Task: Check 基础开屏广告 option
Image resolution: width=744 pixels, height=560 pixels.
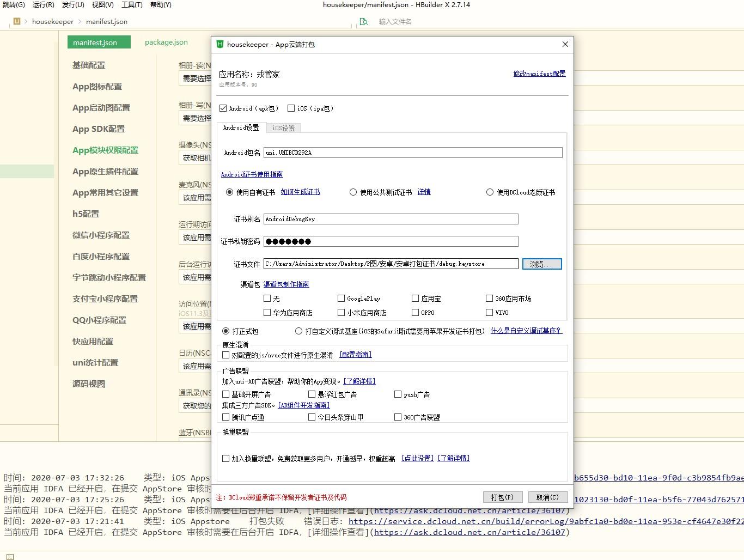Action: (x=225, y=394)
